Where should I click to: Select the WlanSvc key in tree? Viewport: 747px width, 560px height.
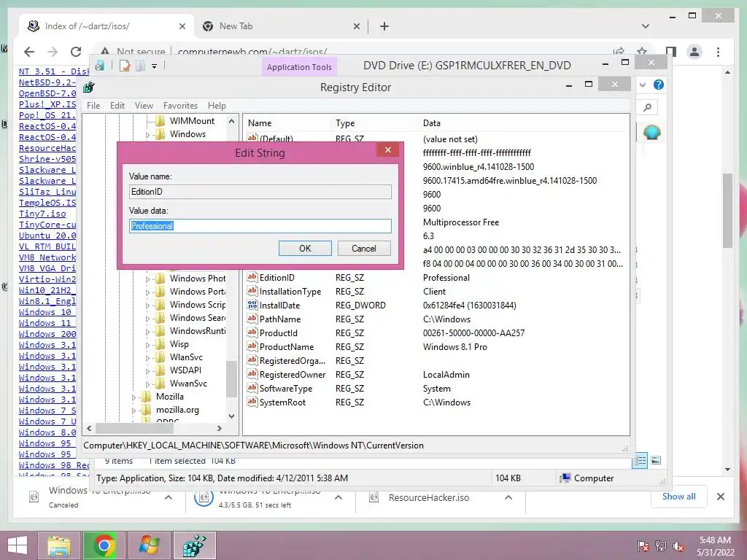tap(186, 357)
